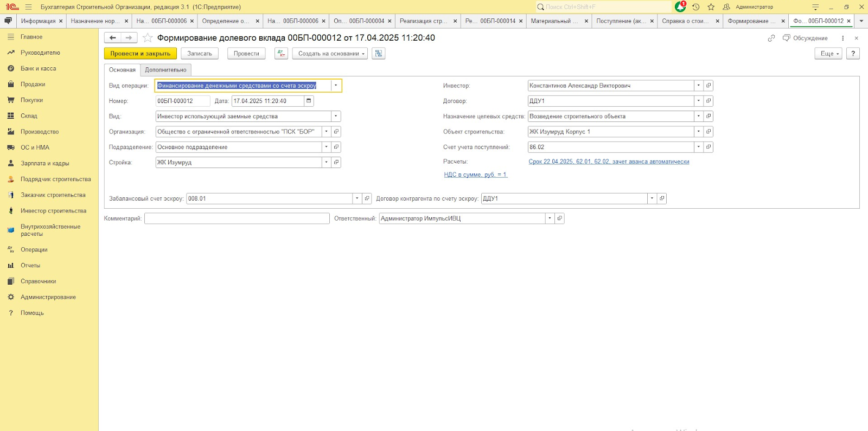This screenshot has height=431, width=868.
Task: Expand the Счет учета поступлений dropdown list
Action: 699,147
